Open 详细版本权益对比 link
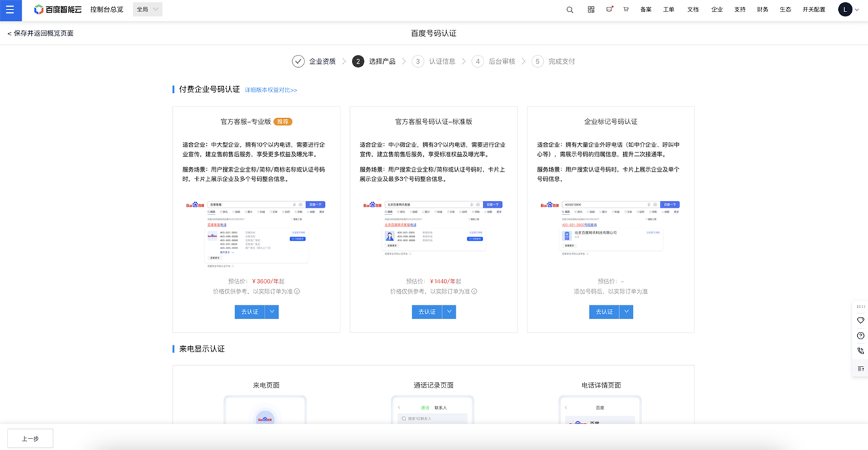Viewport: 868px width, 450px height. click(x=271, y=90)
